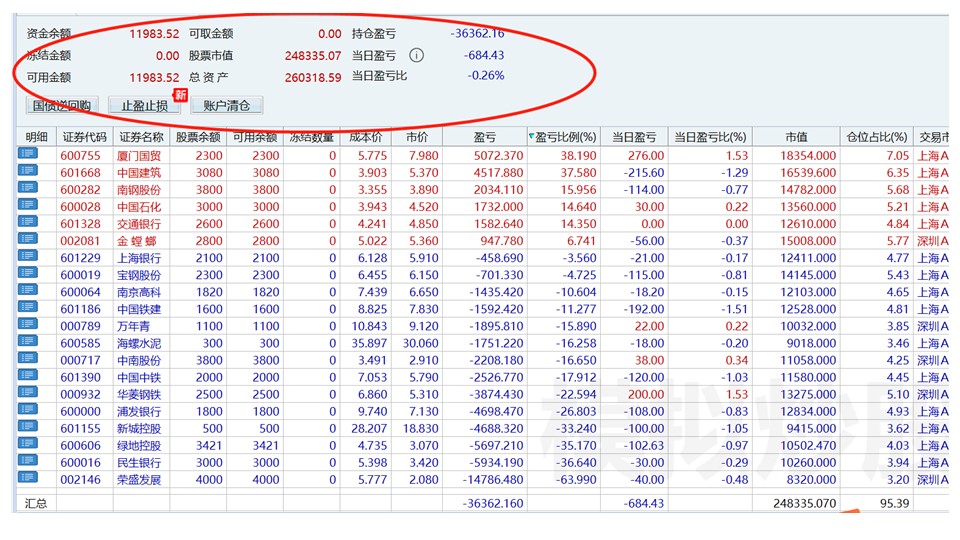Image resolution: width=960 pixels, height=540 pixels.
Task: Select stock name 金螳螂
Action: [x=137, y=241]
